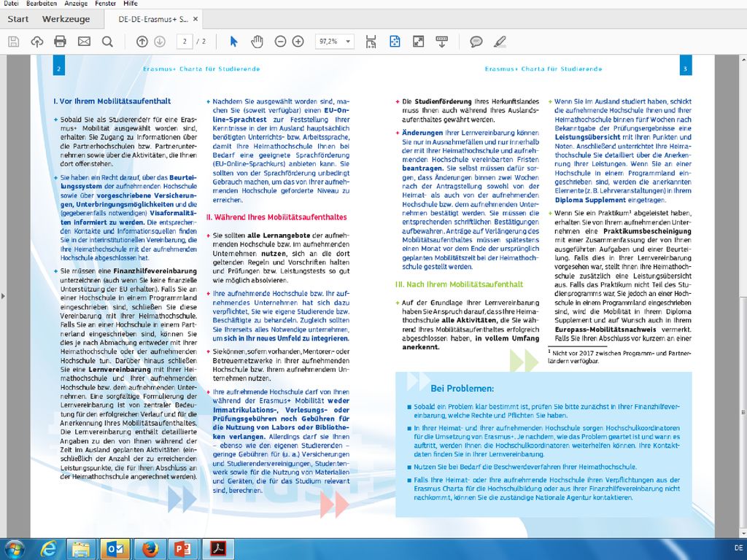Select the highlight pen tool
This screenshot has width=747, height=560.
[499, 42]
